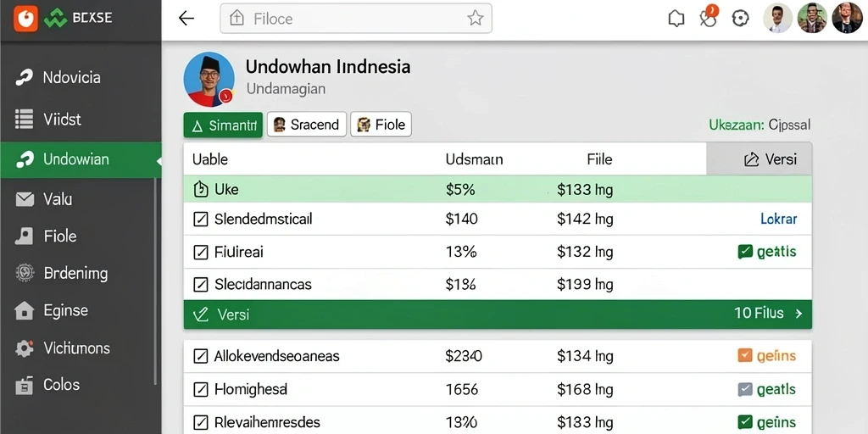This screenshot has width=868, height=434.
Task: Click the Undowhan Indnesia profile picture
Action: coord(209,79)
